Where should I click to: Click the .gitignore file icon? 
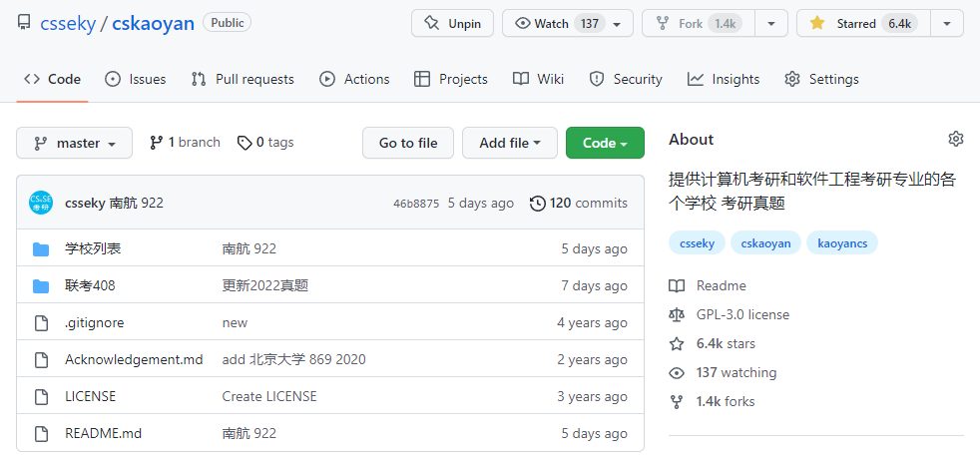point(41,323)
